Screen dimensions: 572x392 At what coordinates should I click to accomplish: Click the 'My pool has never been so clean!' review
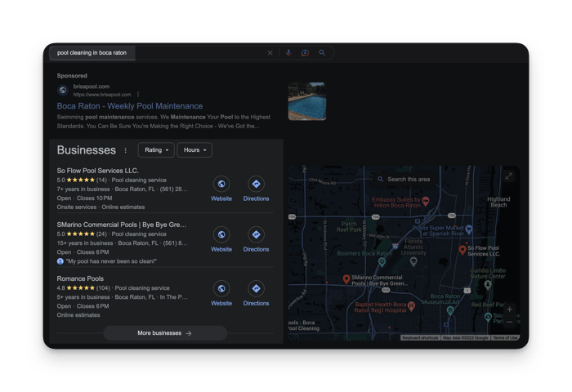coord(111,261)
